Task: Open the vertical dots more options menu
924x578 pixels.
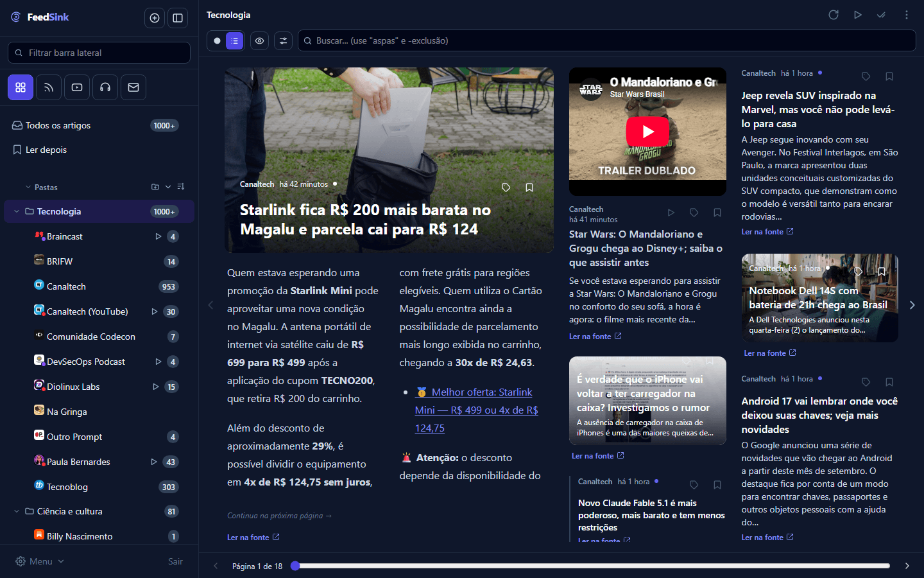Action: click(x=906, y=15)
